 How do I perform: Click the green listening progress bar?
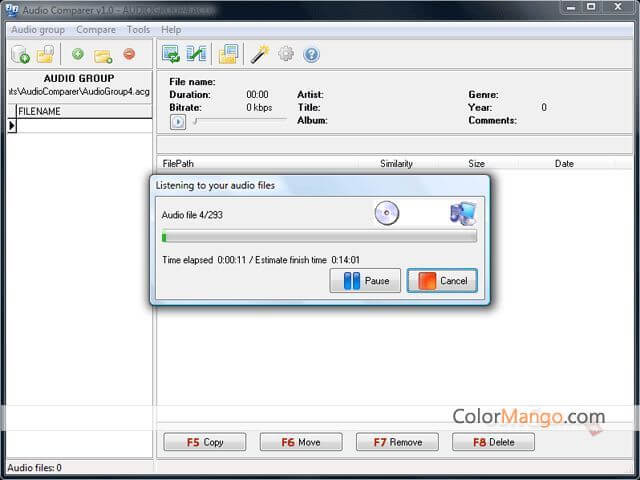coord(319,237)
